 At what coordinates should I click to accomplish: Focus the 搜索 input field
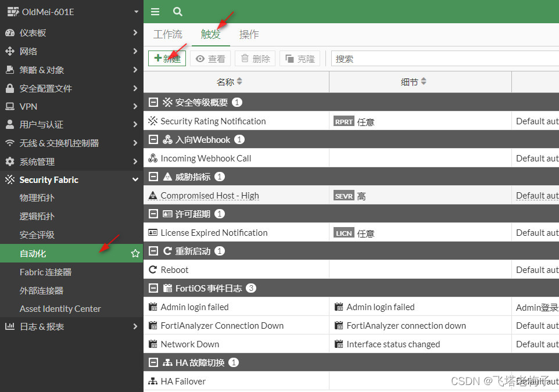tap(445, 59)
